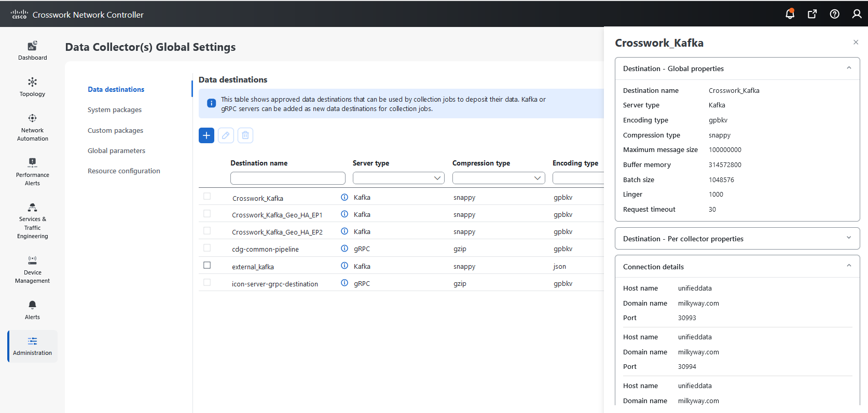Click the Maximum message size value 100000000

725,149
